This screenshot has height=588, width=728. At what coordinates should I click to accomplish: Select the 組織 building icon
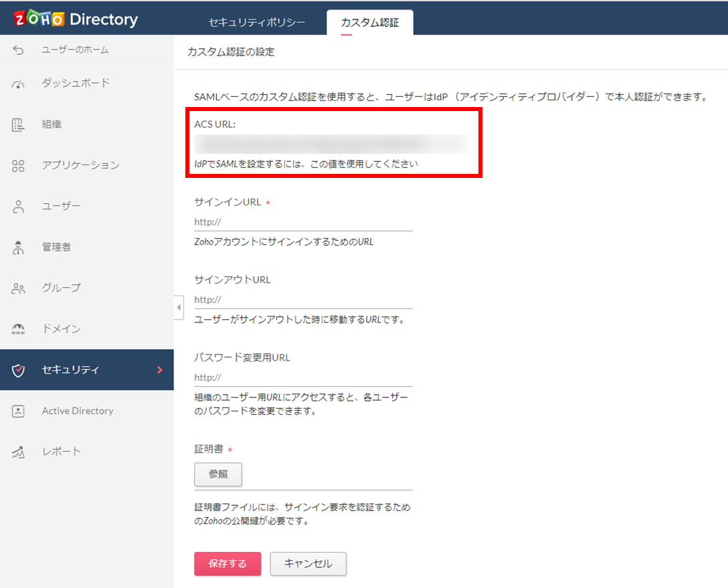point(19,124)
